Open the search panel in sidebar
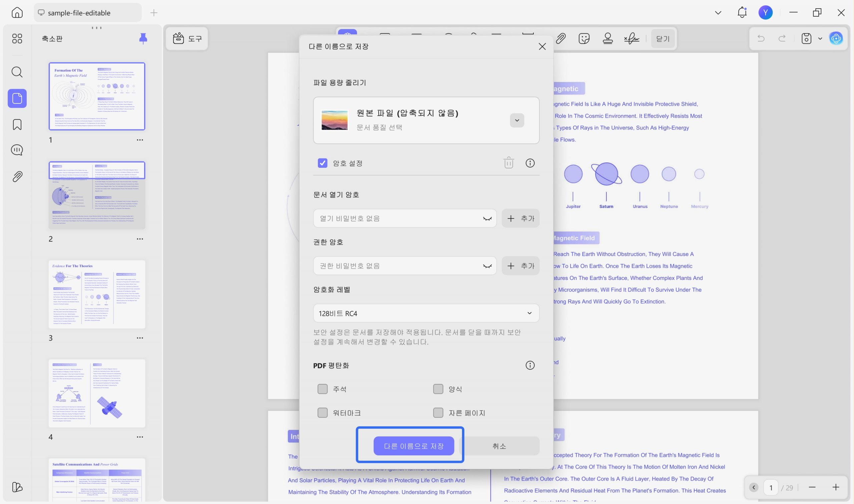 (x=17, y=72)
